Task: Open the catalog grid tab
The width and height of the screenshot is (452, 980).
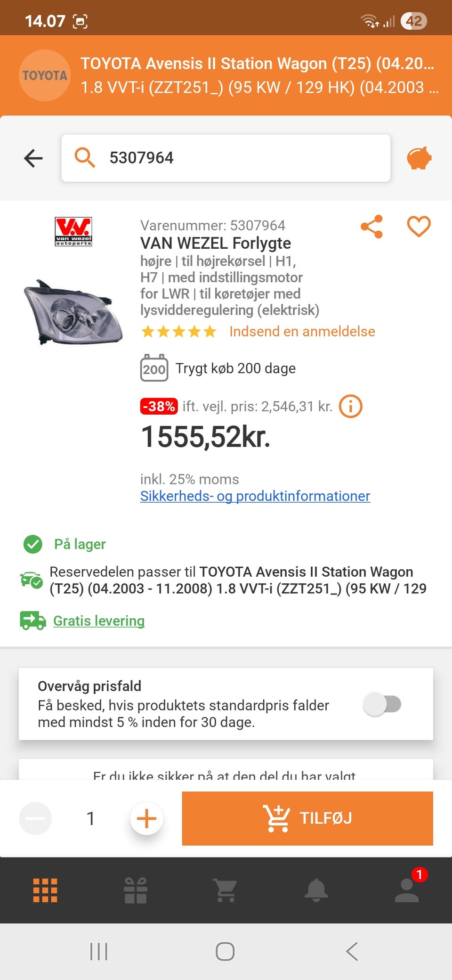Action: point(45,890)
